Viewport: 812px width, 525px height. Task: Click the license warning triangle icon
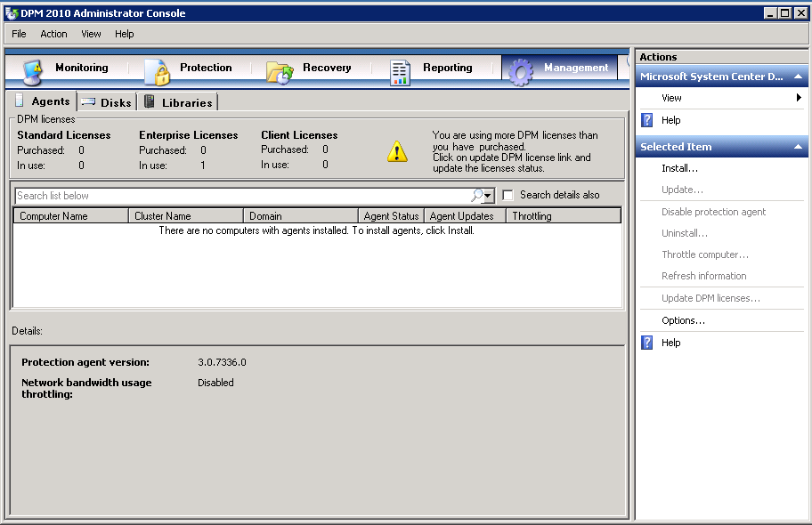(x=397, y=151)
